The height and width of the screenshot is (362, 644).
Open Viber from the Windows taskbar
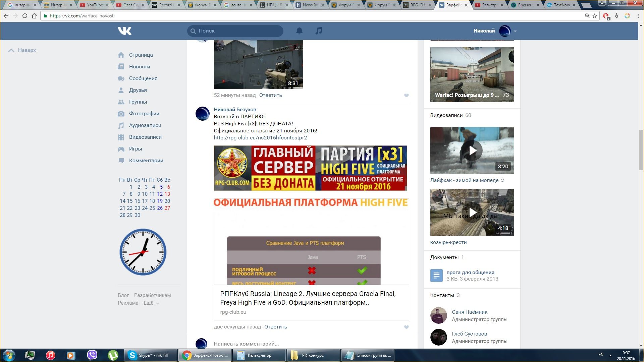(x=92, y=355)
